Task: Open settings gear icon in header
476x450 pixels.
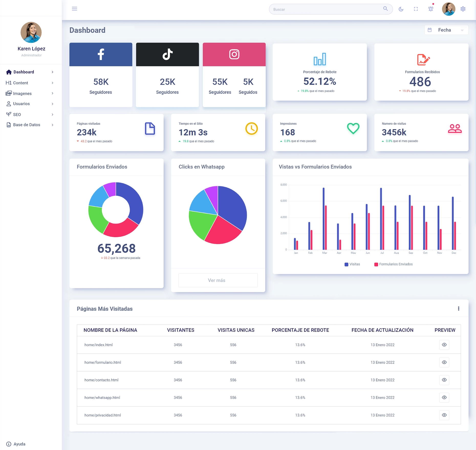Action: 463,9
